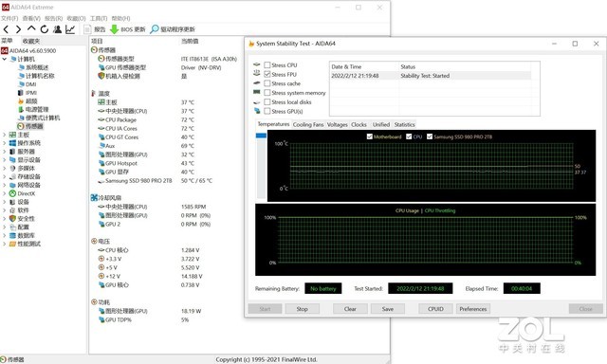Open Preferences in stability test

click(x=473, y=309)
